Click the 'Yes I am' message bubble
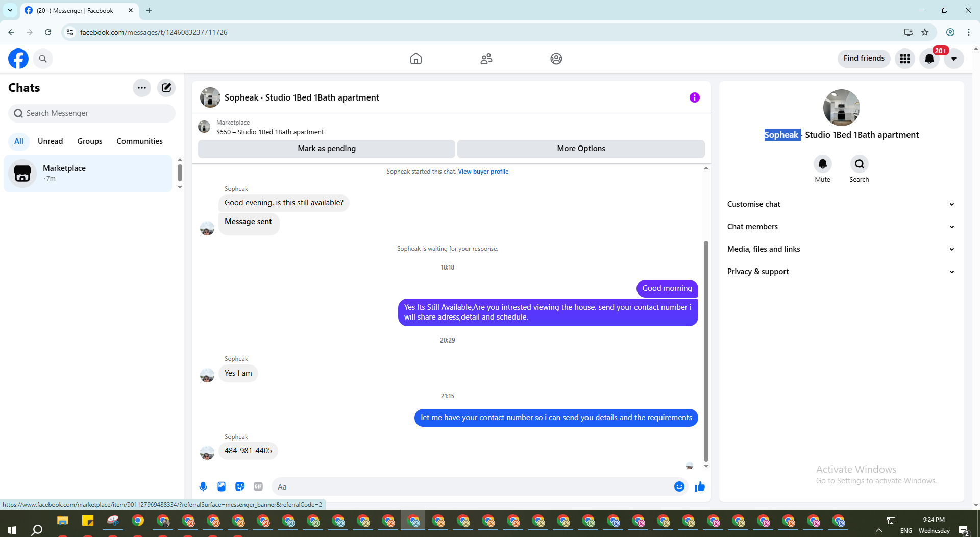This screenshot has height=537, width=980. tap(238, 373)
